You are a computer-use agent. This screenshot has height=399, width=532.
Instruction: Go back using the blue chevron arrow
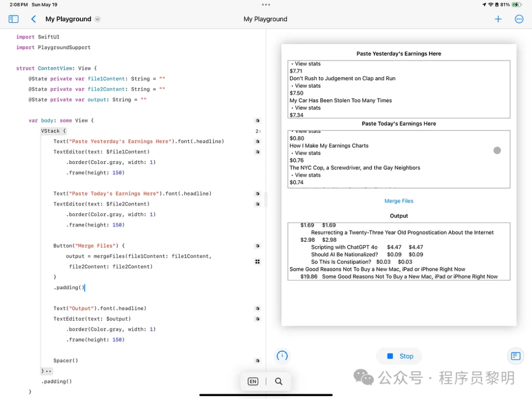(x=33, y=19)
